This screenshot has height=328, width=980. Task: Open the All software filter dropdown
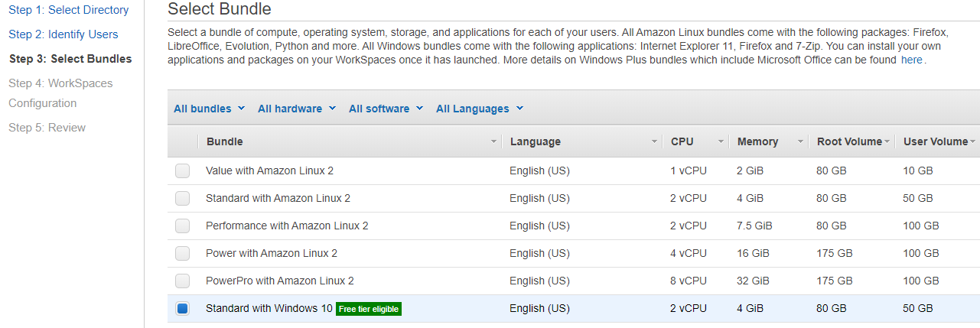point(386,109)
